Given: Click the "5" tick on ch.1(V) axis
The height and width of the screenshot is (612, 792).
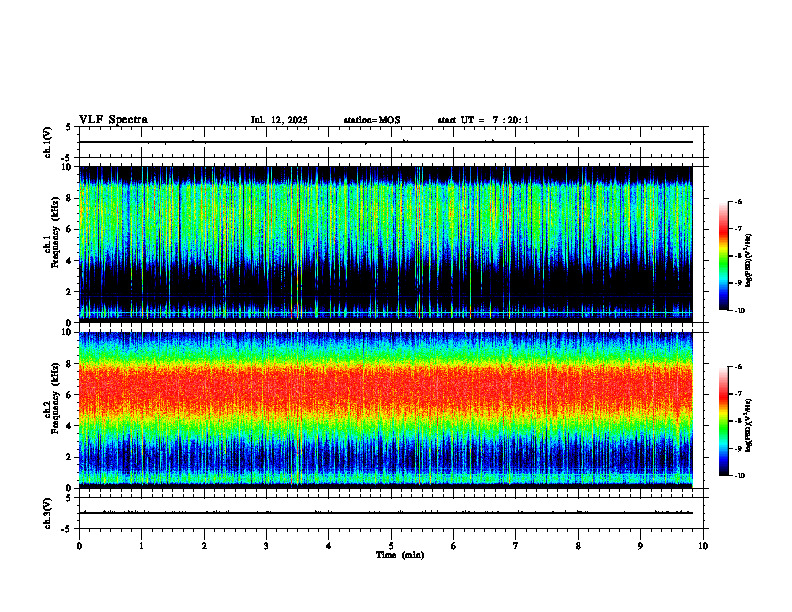Looking at the screenshot, I should pos(68,127).
